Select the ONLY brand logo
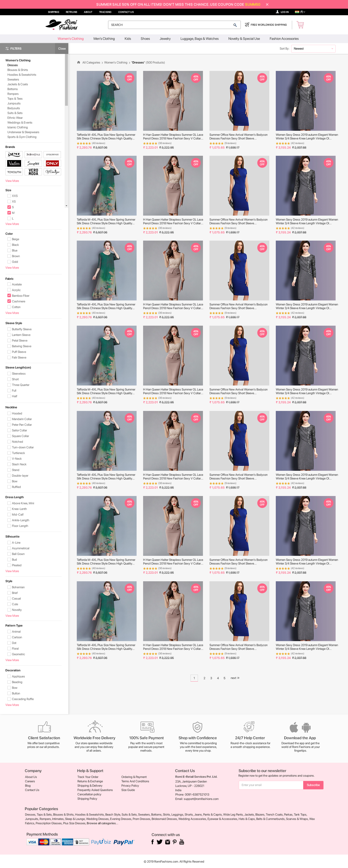 point(52,163)
